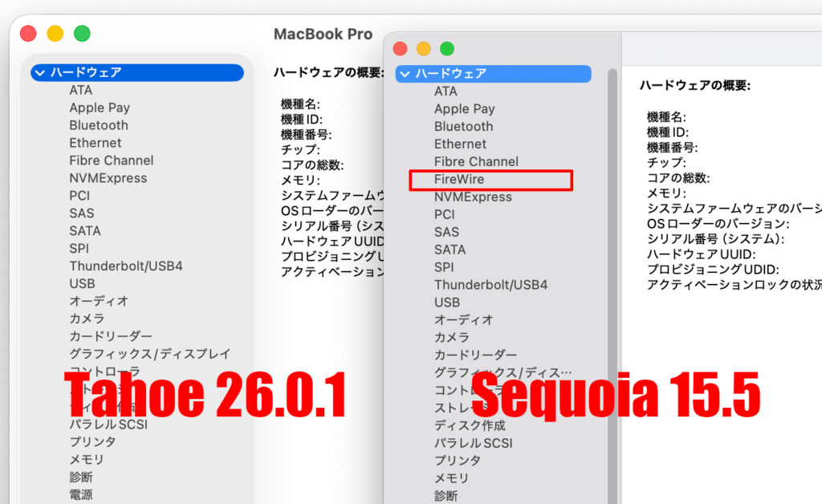Open グラフィックス/ディスプレイ in the left sidebar
The height and width of the screenshot is (504, 822).
click(149, 354)
